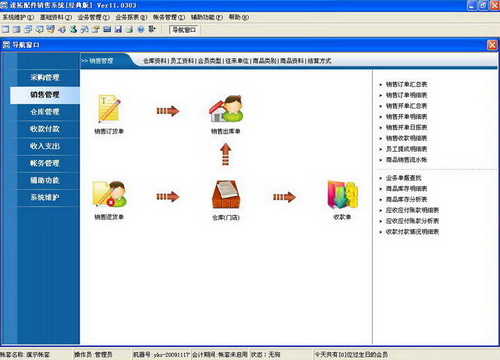Click the 结算方式 link in the top bar
Viewport: 500px width, 360px height.
319,61
